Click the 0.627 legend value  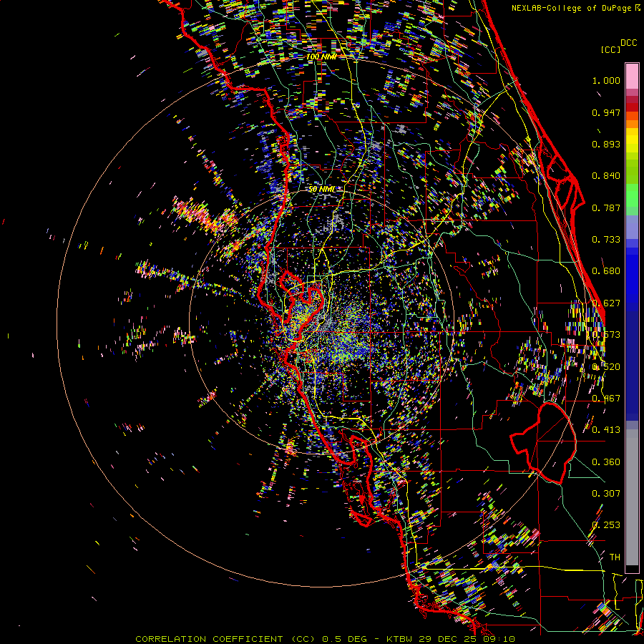point(606,303)
